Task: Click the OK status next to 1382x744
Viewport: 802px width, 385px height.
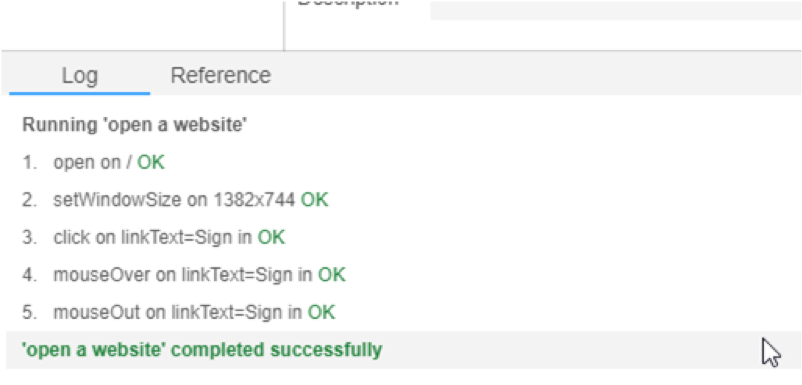Action: coord(315,200)
